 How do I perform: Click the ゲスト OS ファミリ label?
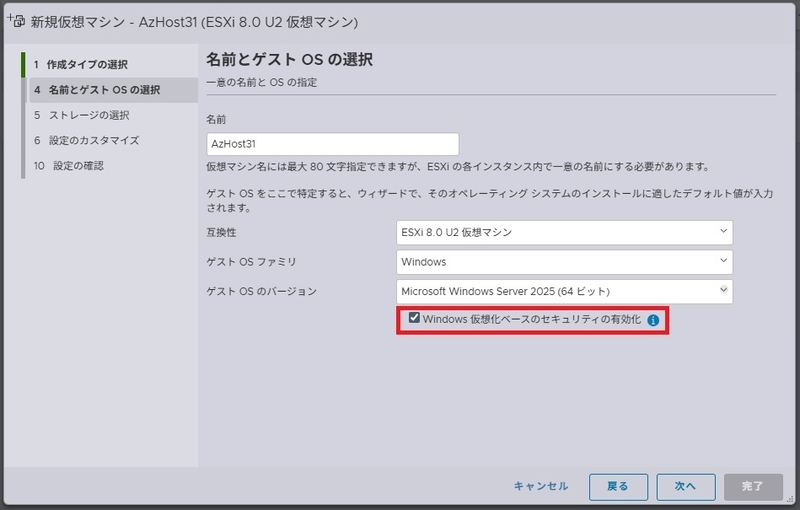[251, 262]
